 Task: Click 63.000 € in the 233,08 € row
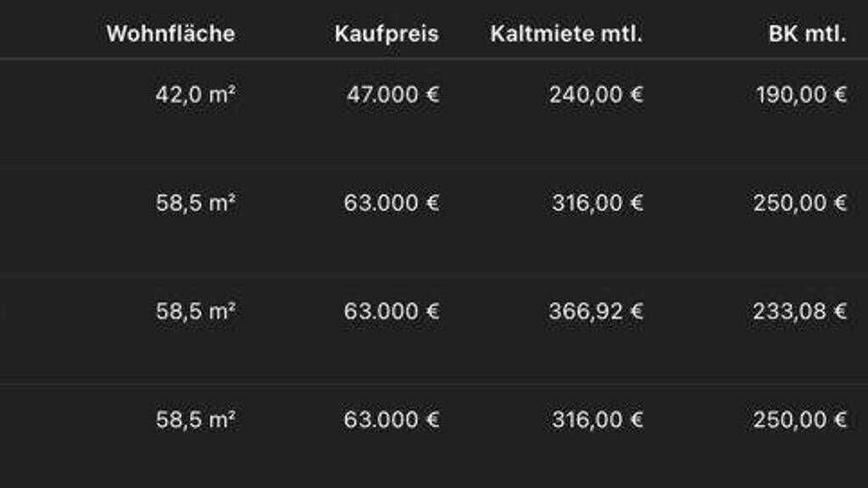coord(392,311)
